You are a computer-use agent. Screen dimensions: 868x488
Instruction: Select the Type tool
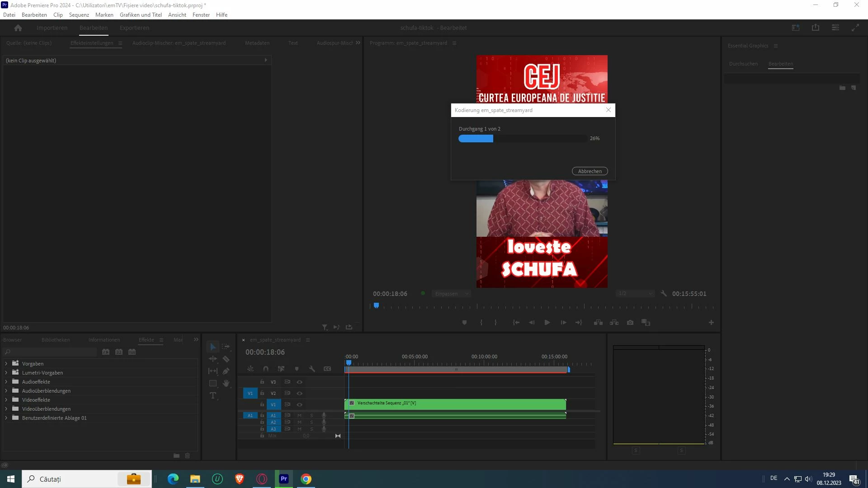[x=213, y=396]
